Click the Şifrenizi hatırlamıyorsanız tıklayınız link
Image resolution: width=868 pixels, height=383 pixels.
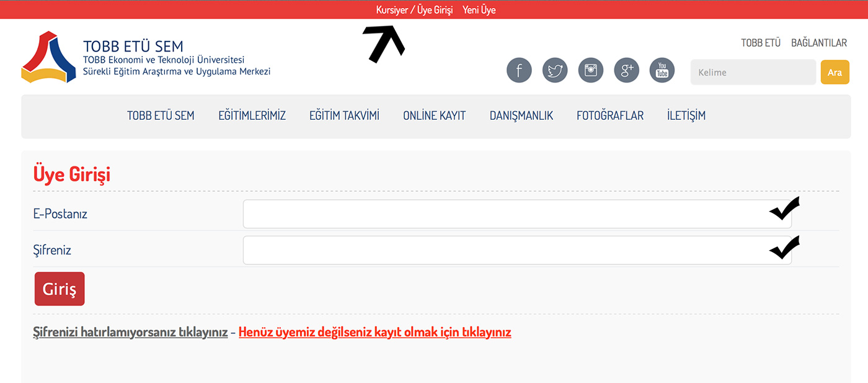coord(130,332)
